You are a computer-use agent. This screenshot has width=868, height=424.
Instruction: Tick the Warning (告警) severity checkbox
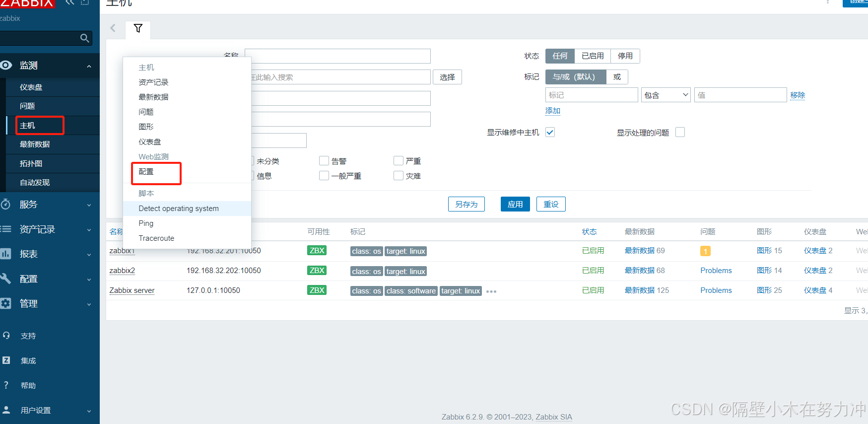coord(324,161)
